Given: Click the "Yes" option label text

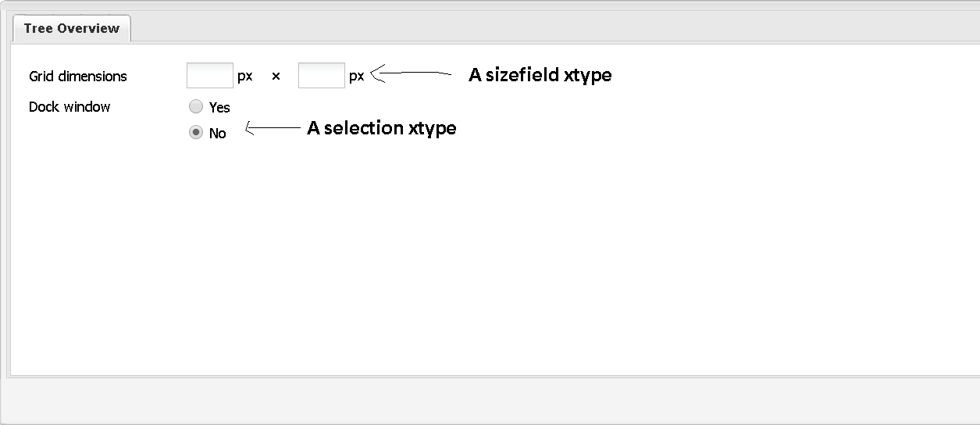Looking at the screenshot, I should (x=219, y=108).
